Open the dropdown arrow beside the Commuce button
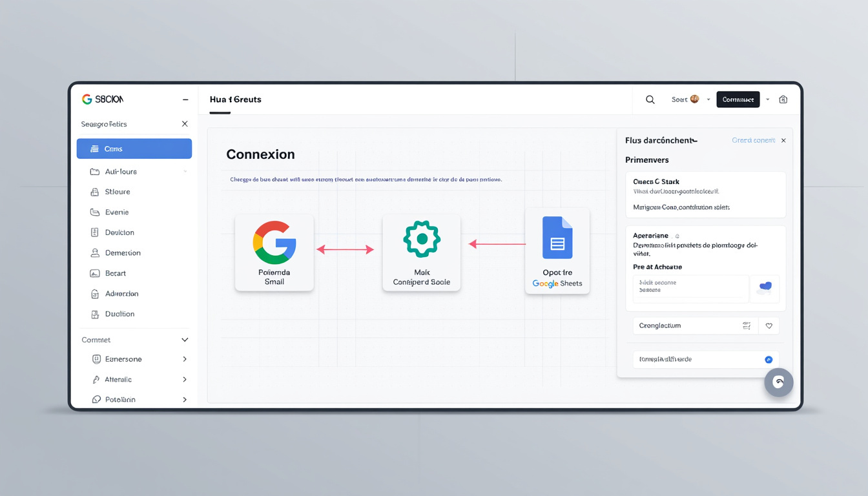This screenshot has width=868, height=496. (x=768, y=99)
